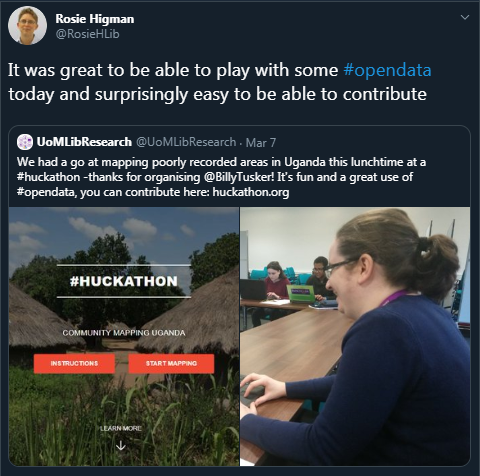Open the huckathon.org link

pos(251,192)
